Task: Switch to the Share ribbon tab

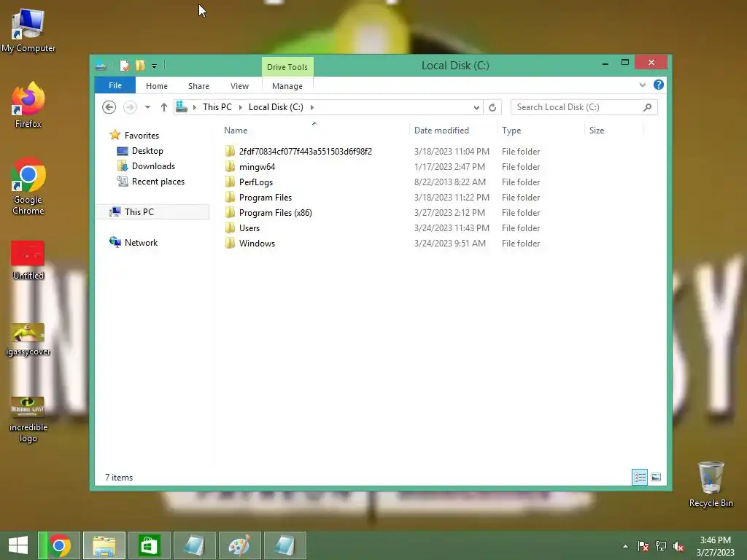Action: (x=198, y=86)
